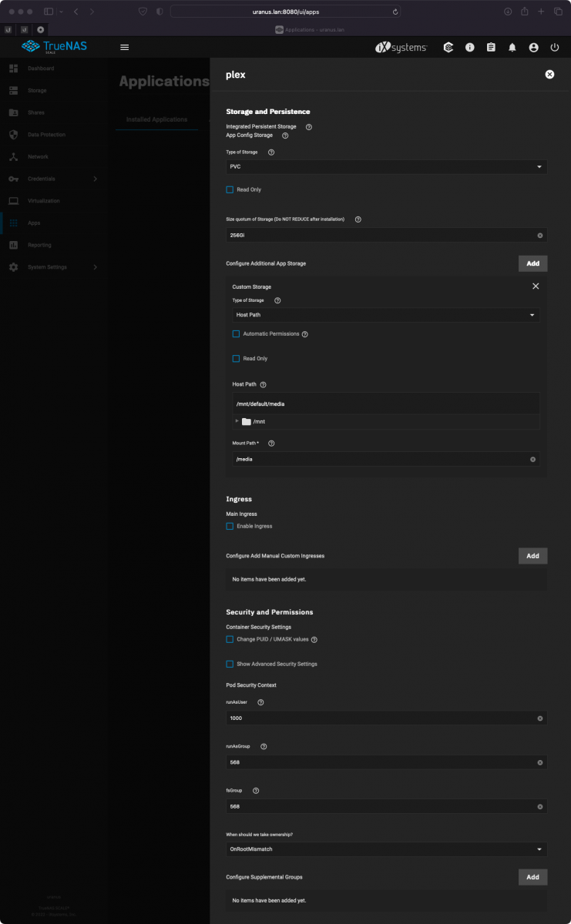This screenshot has width=571, height=924.
Task: Expand Credentials submenu chevron
Action: click(x=96, y=179)
